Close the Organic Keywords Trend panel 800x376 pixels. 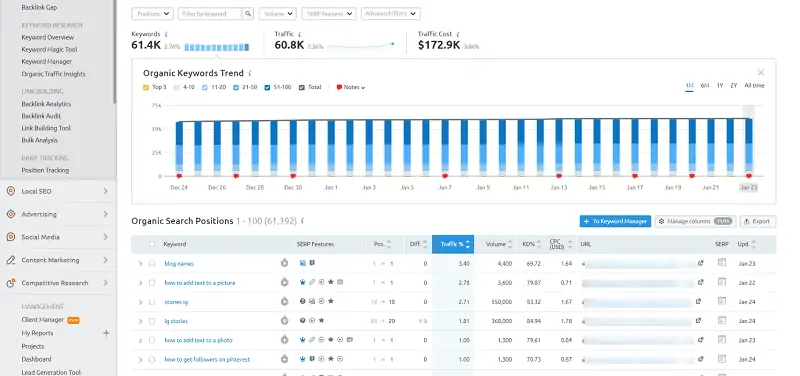(761, 72)
